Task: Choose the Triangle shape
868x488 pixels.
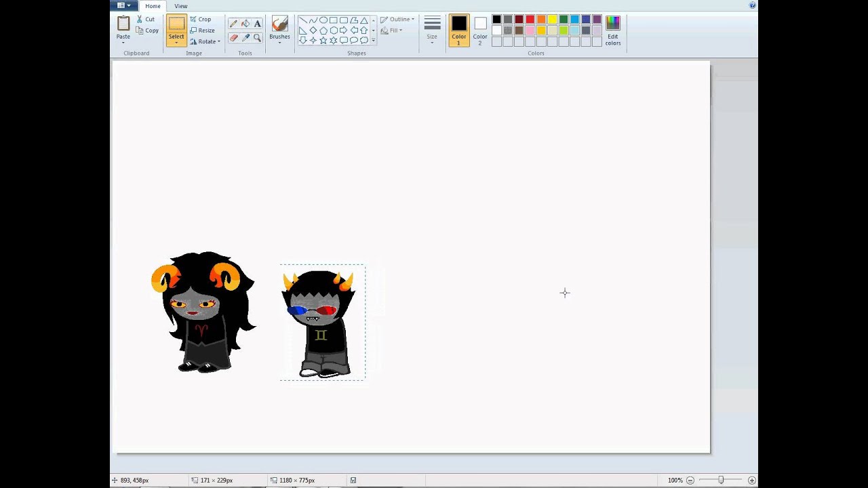Action: [x=364, y=20]
